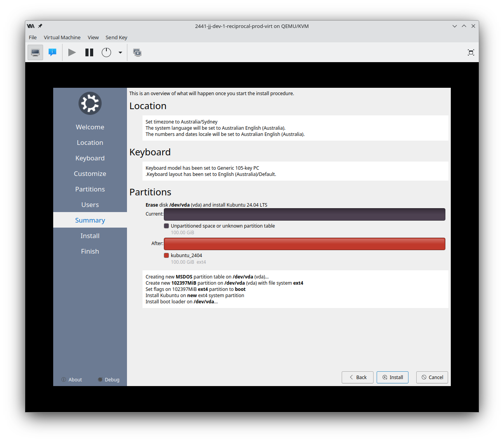The image size is (504, 442).
Task: Open the Debug information panel
Action: [x=109, y=379]
